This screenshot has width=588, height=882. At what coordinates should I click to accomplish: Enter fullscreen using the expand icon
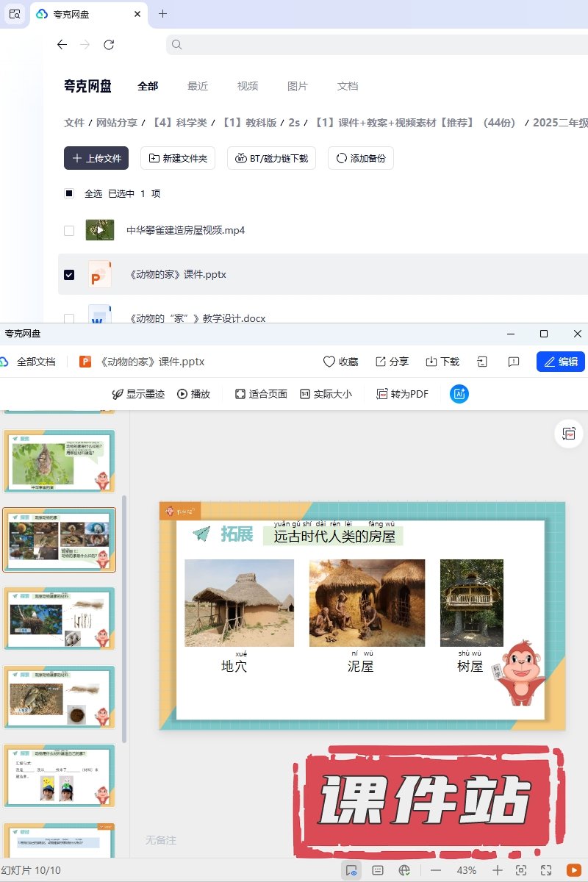click(546, 870)
